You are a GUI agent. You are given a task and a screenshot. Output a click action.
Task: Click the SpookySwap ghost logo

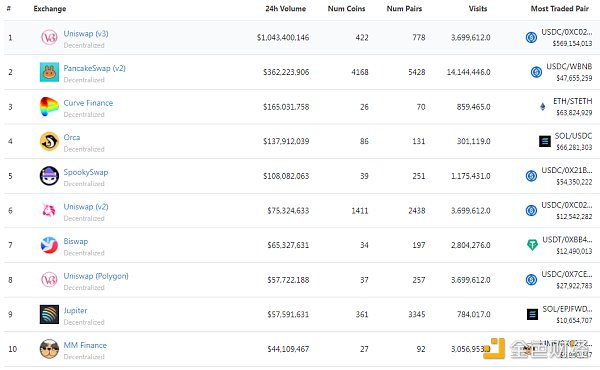[49, 176]
